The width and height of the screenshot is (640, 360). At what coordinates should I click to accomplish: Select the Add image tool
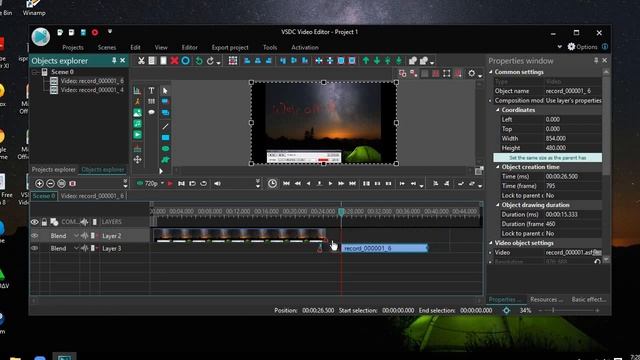click(138, 113)
